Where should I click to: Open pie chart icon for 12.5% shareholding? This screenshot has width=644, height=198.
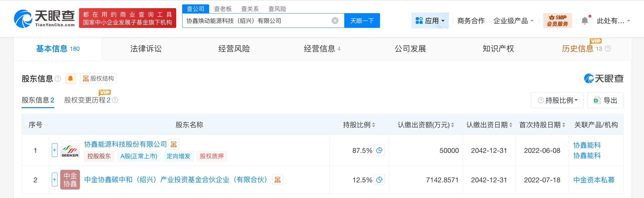tap(379, 180)
